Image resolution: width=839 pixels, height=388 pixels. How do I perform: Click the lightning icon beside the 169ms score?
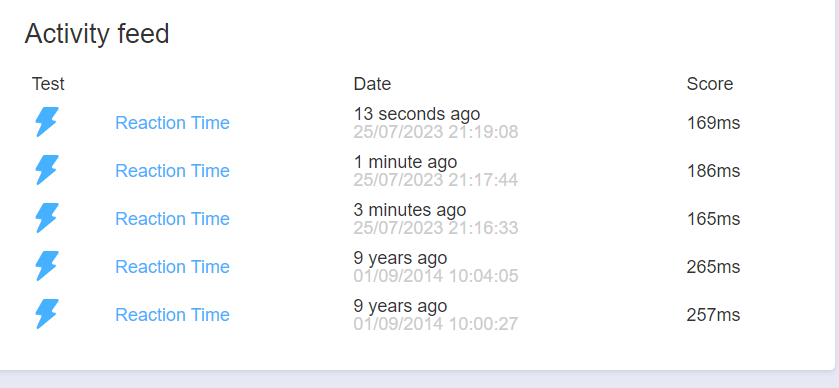(47, 122)
